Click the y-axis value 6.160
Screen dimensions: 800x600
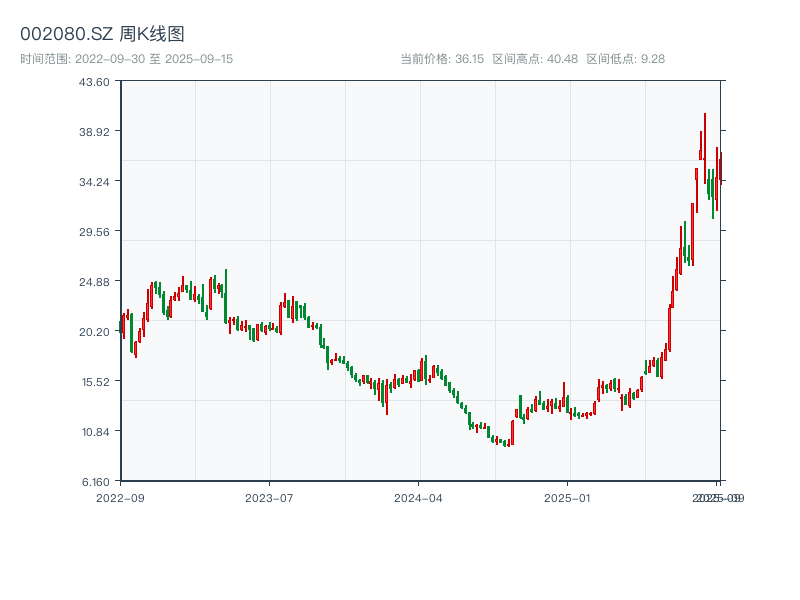(x=95, y=482)
